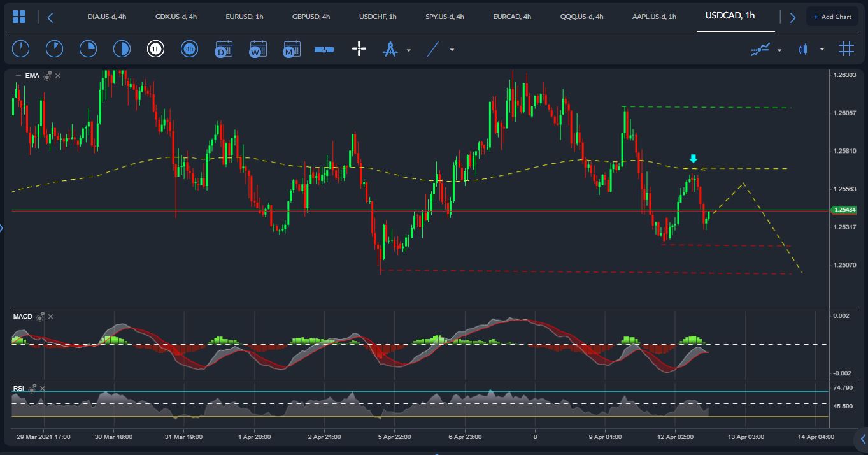868x455 pixels.
Task: Click the MACD indicator label
Action: coord(23,316)
